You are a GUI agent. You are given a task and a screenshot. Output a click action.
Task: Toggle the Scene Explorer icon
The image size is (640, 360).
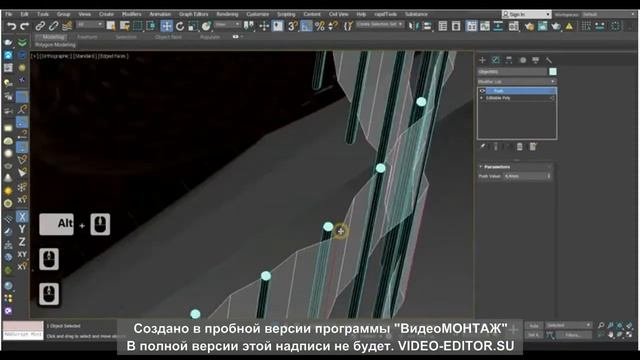(443, 27)
